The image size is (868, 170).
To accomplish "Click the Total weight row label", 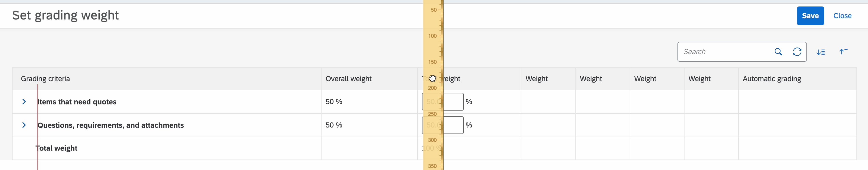I will coord(56,148).
